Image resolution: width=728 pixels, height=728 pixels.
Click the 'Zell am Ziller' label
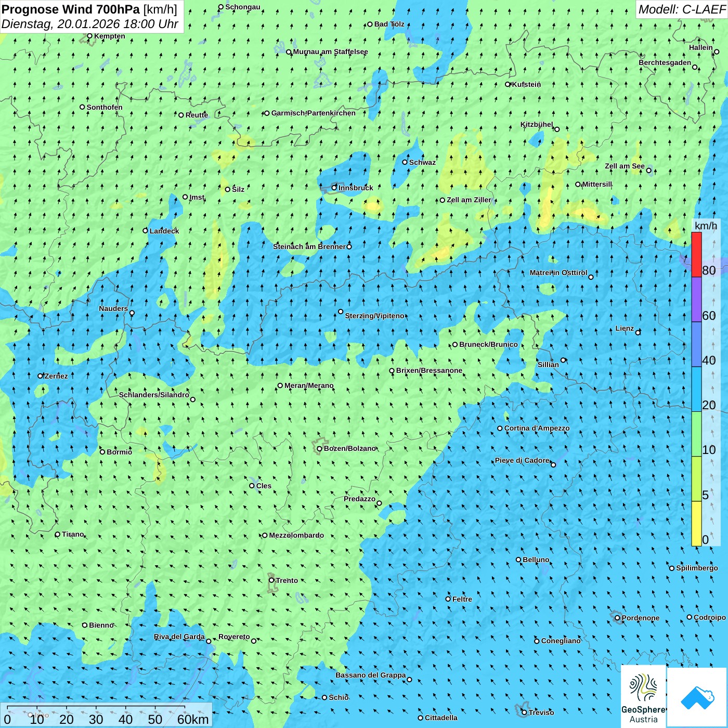469,200
